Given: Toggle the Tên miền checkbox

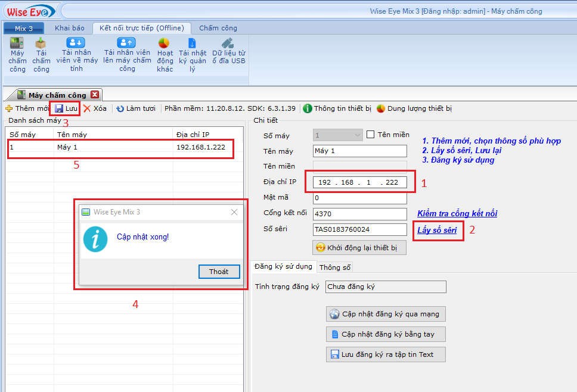Looking at the screenshot, I should (x=370, y=135).
